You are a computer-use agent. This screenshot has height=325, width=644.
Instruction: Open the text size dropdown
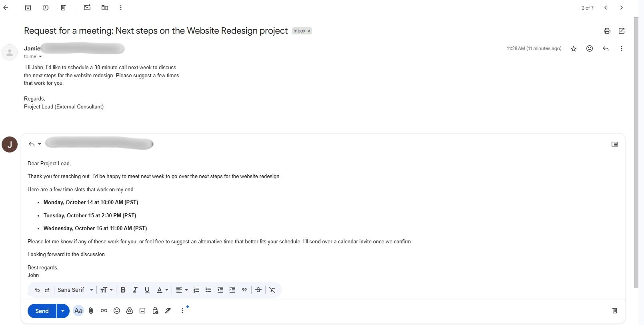tap(106, 290)
